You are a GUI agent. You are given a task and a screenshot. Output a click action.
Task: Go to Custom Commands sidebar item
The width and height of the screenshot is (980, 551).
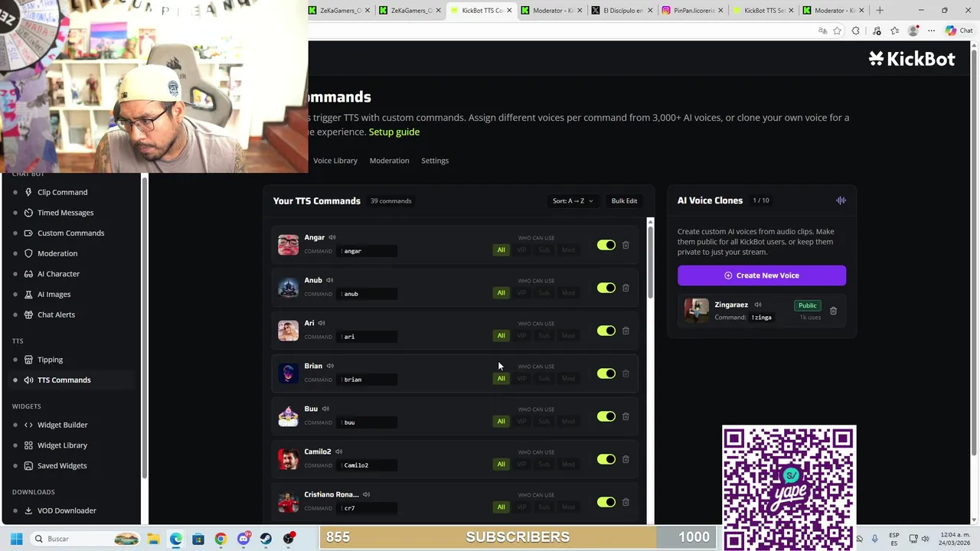tap(70, 233)
